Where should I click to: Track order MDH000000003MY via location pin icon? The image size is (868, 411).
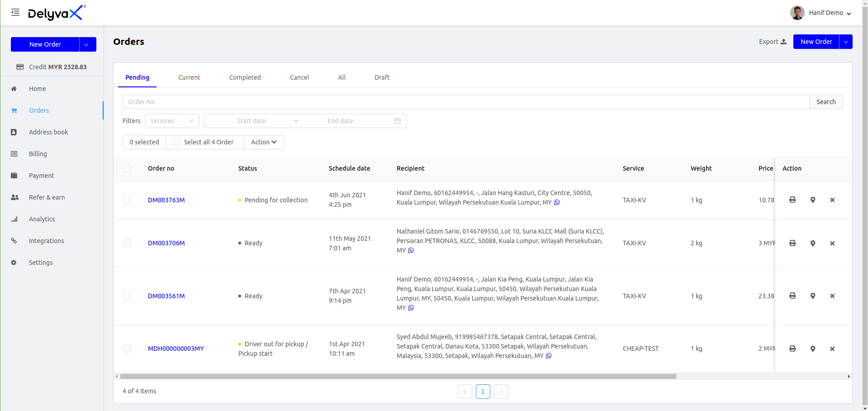tap(812, 349)
